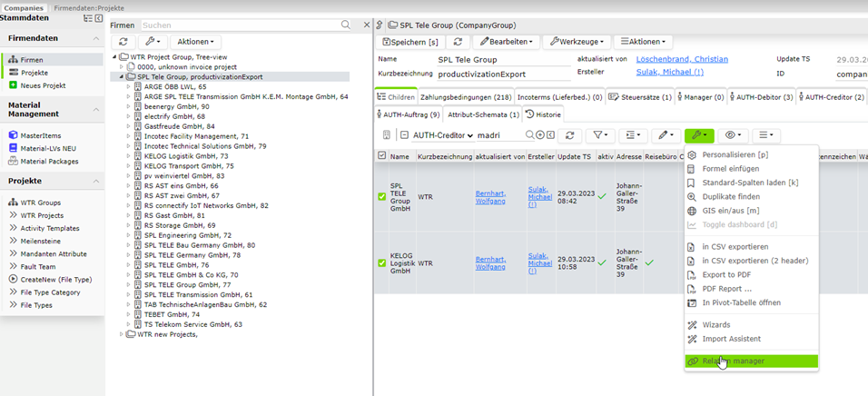The image size is (868, 396).
Task: Open the Historie tab
Action: pyautogui.click(x=543, y=114)
